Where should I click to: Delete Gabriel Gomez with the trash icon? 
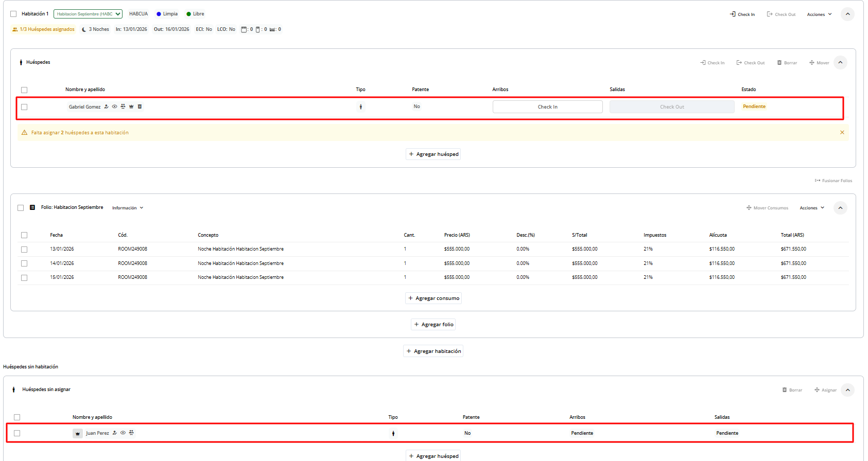pos(140,107)
